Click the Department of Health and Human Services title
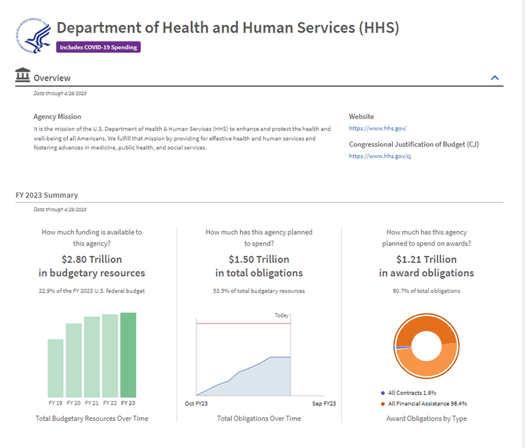 coord(228,28)
